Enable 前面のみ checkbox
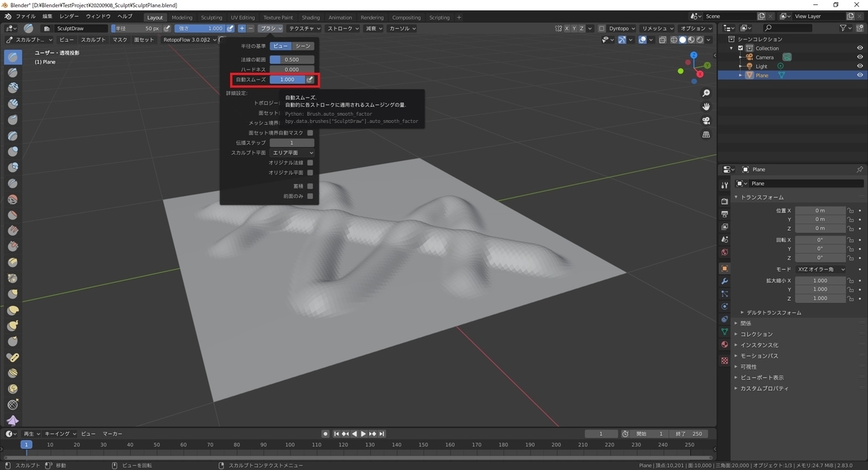The height and width of the screenshot is (470, 868). 310,196
